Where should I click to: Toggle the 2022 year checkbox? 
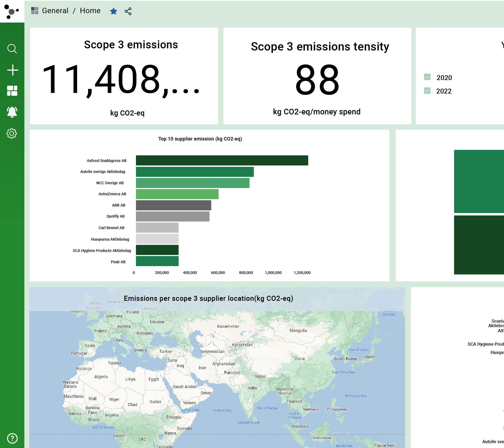427,91
